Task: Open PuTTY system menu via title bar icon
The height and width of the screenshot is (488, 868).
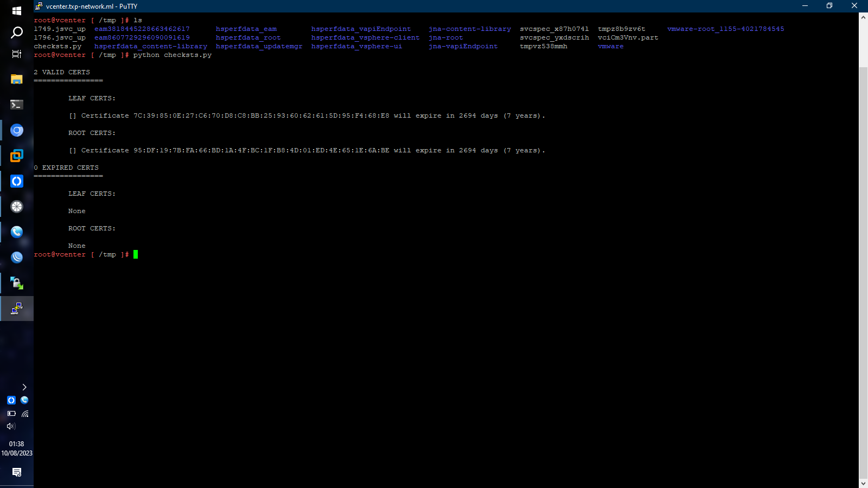Action: (39, 6)
